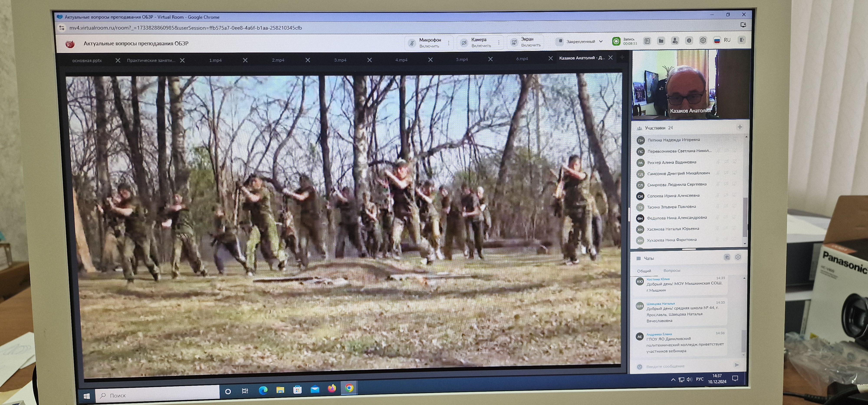
Task: Open the participant management icon in toolbar
Action: (675, 41)
